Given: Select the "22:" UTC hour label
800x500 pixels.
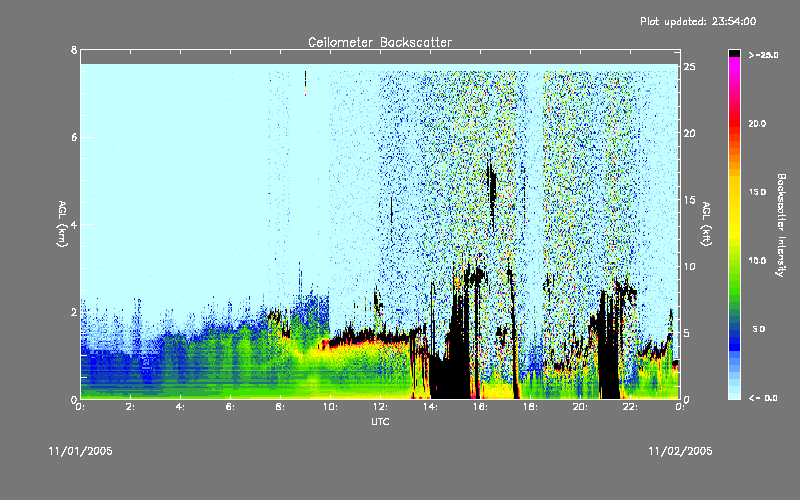Looking at the screenshot, I should (x=631, y=407).
